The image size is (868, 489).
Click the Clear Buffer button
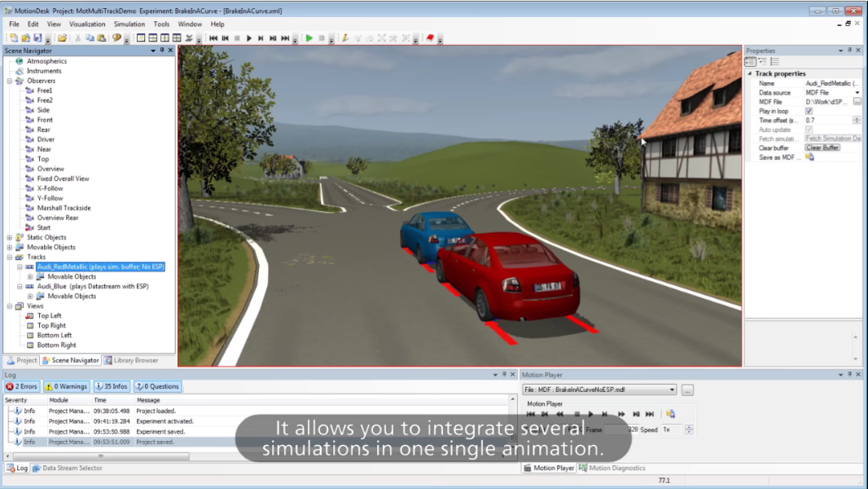(x=822, y=148)
